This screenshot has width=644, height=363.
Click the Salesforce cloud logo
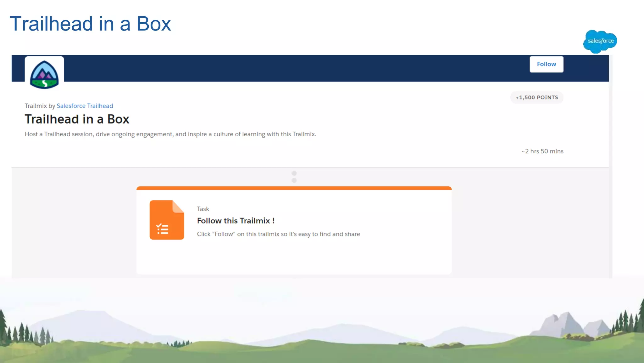[x=600, y=41]
